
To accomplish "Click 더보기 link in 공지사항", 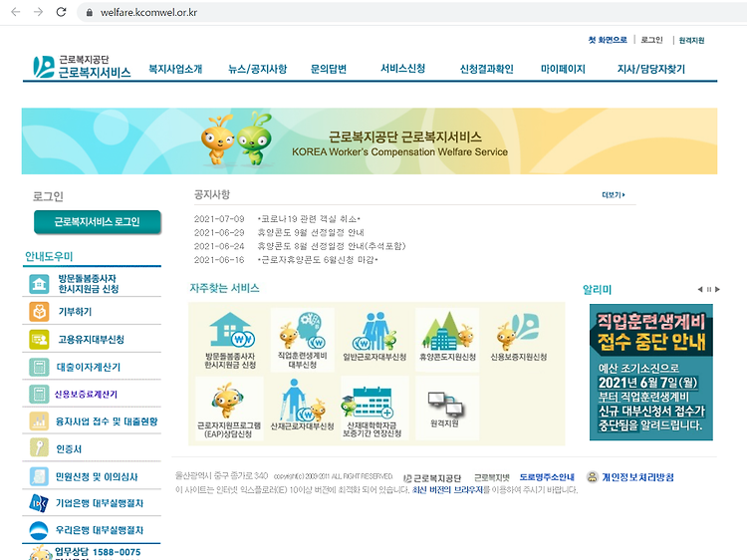I will (614, 195).
